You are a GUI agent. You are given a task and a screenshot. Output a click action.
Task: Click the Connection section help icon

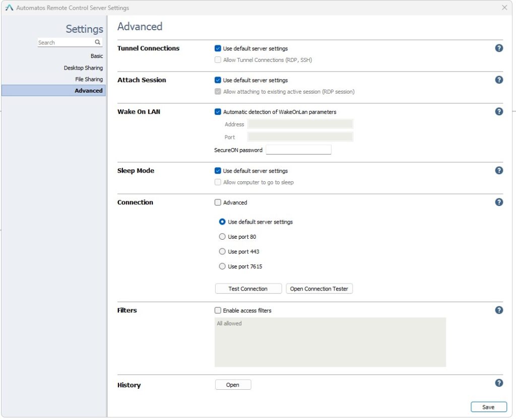[x=499, y=202]
